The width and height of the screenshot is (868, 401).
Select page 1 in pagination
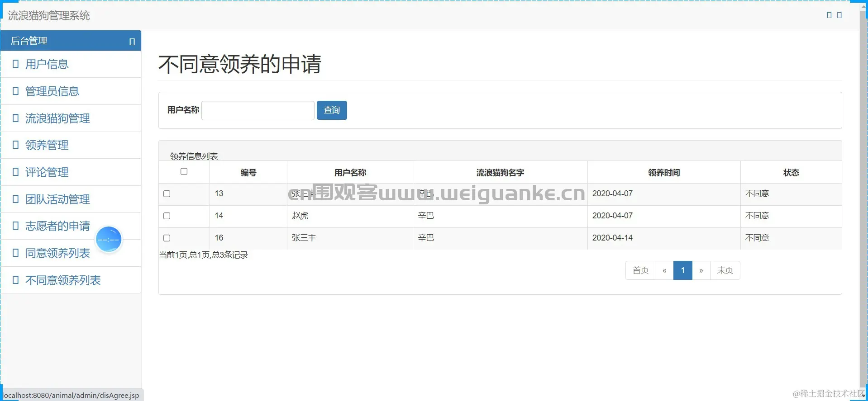click(683, 270)
